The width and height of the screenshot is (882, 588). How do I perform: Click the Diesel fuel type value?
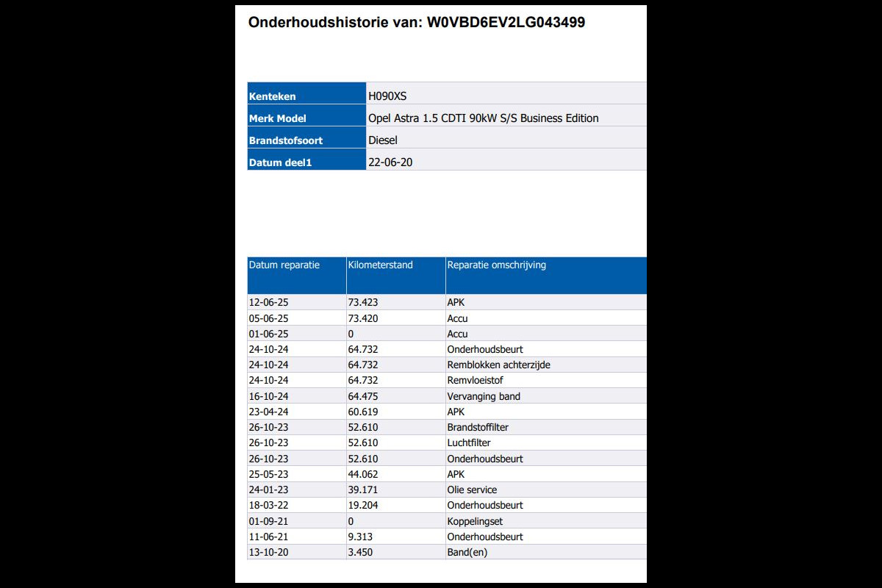pyautogui.click(x=383, y=140)
